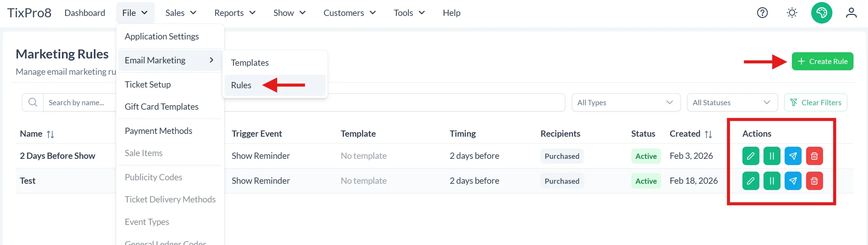This screenshot has height=245, width=868.
Task: Open the Help link in navbar
Action: (x=451, y=13)
